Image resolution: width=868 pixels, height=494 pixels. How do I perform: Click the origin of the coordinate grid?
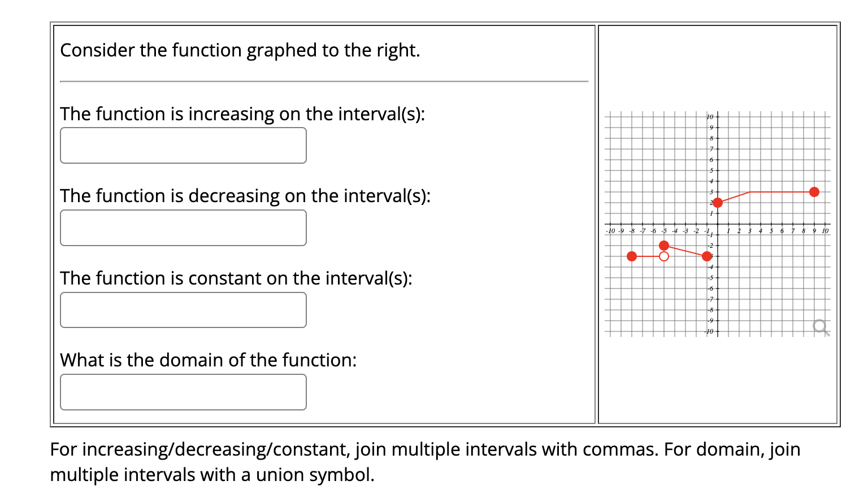click(x=718, y=224)
